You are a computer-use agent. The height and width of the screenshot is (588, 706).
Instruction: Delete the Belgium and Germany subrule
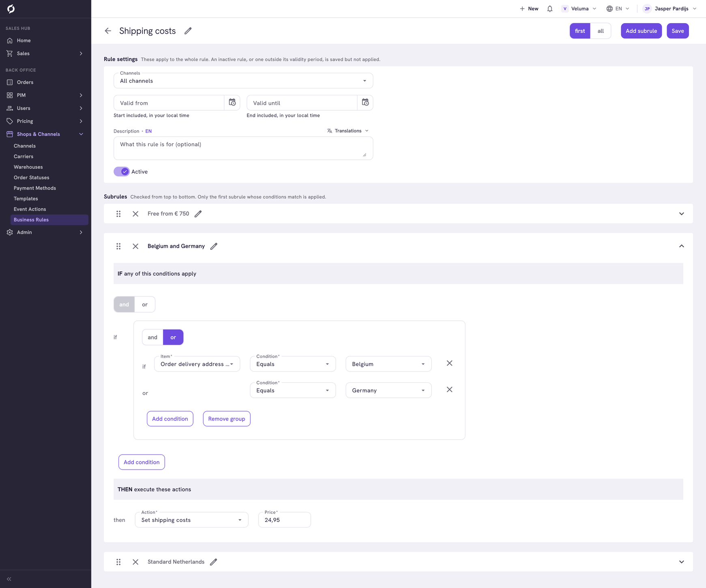tap(136, 246)
